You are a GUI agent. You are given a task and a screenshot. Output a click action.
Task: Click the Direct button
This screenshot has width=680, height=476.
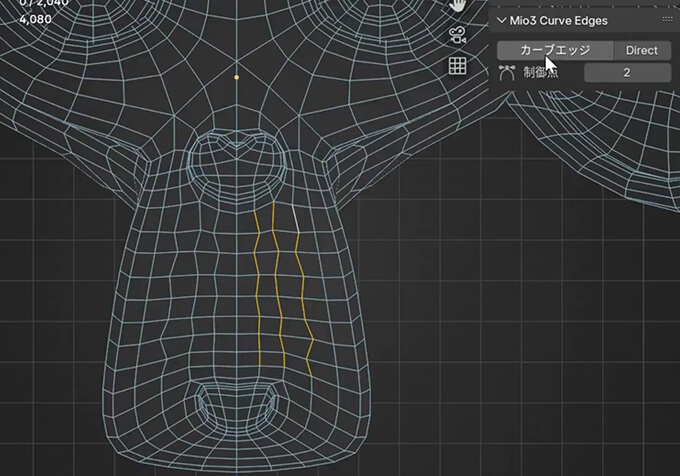642,50
